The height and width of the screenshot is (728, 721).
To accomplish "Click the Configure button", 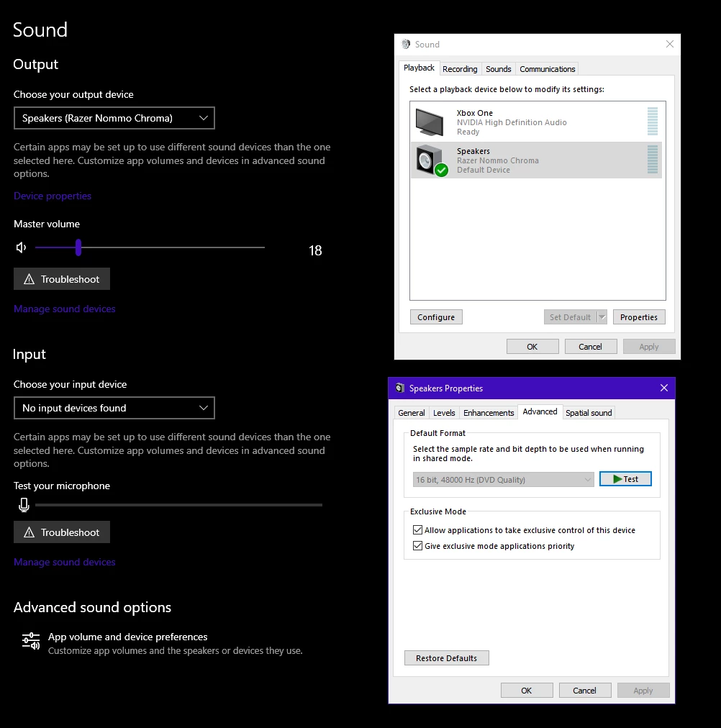I will pos(436,317).
